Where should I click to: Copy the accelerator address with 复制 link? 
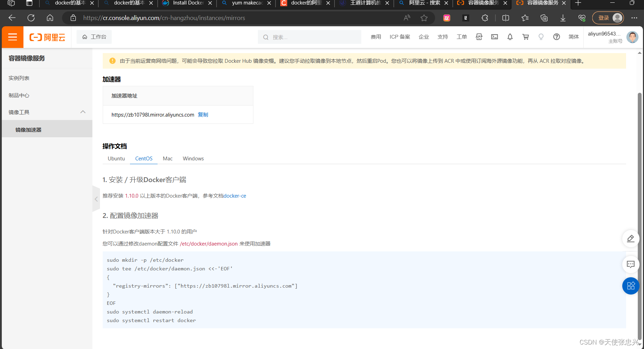(x=203, y=114)
